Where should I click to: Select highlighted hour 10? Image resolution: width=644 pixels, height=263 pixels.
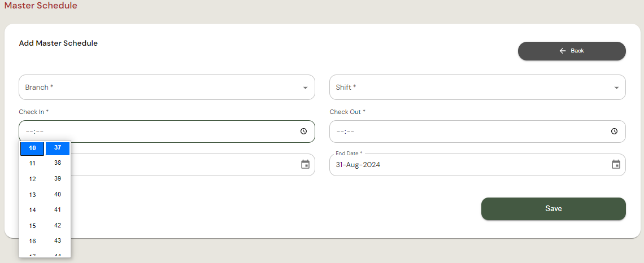click(32, 148)
